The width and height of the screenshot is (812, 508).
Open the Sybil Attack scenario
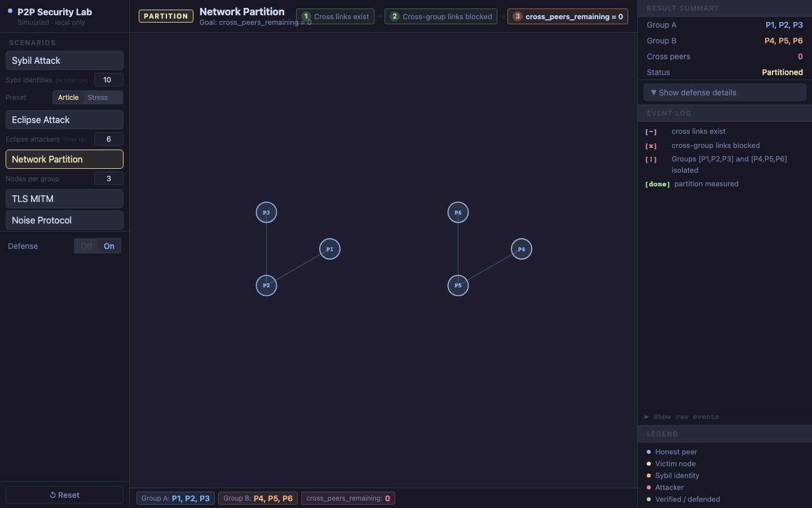[x=64, y=60]
